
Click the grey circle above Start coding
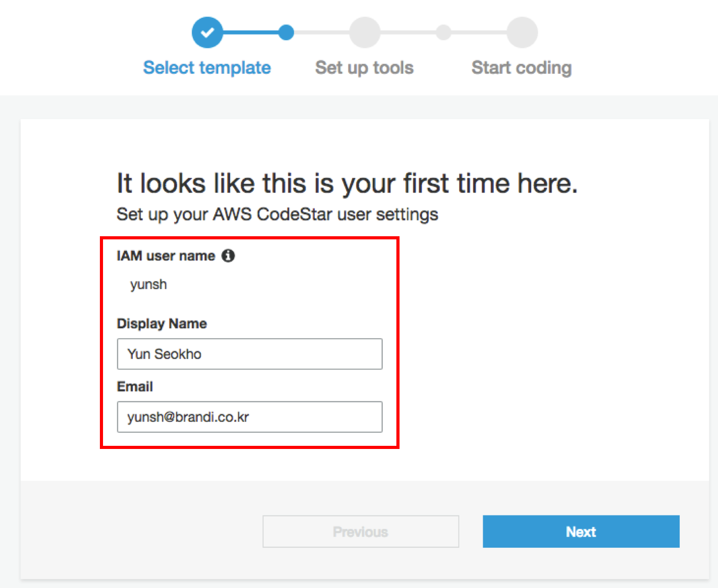(x=522, y=32)
